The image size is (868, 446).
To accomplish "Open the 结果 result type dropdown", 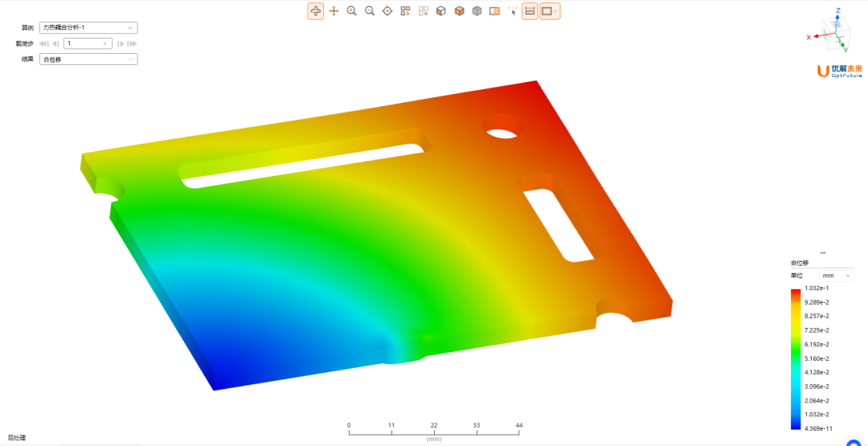I will [88, 59].
